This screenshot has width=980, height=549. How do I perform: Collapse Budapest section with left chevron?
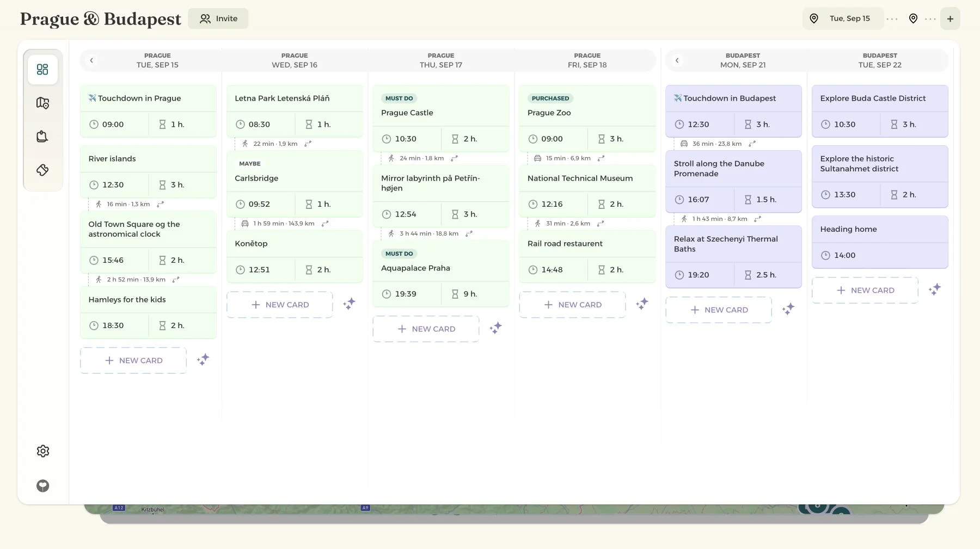677,60
